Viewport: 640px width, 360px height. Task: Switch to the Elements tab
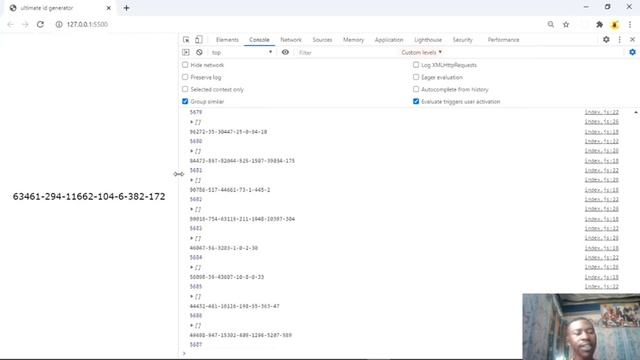[227, 40]
